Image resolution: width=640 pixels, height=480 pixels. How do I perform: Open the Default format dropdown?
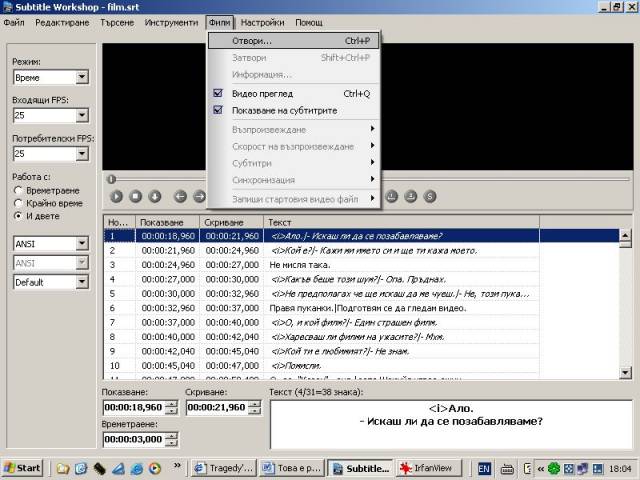pos(51,282)
